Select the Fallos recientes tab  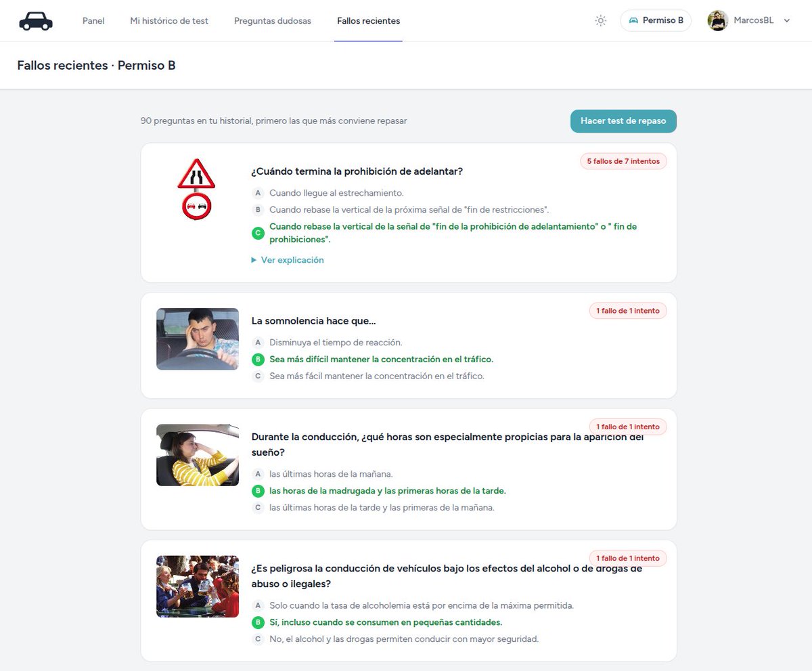tap(368, 21)
